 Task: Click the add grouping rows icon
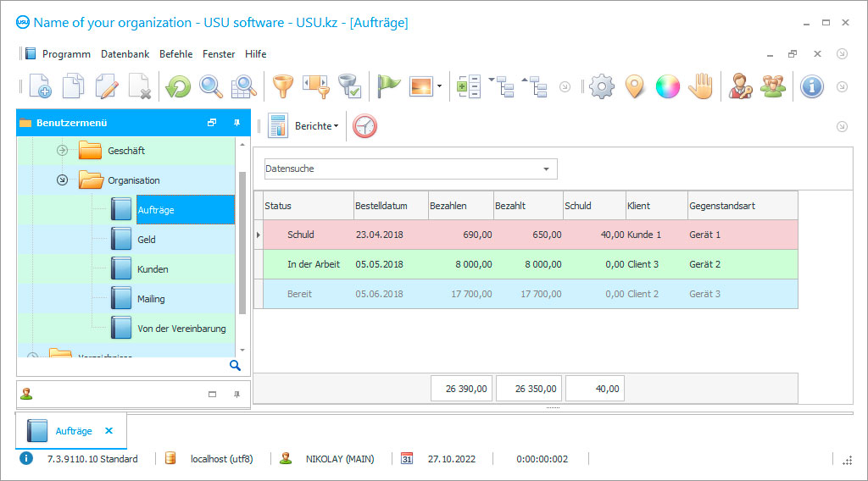click(x=468, y=87)
